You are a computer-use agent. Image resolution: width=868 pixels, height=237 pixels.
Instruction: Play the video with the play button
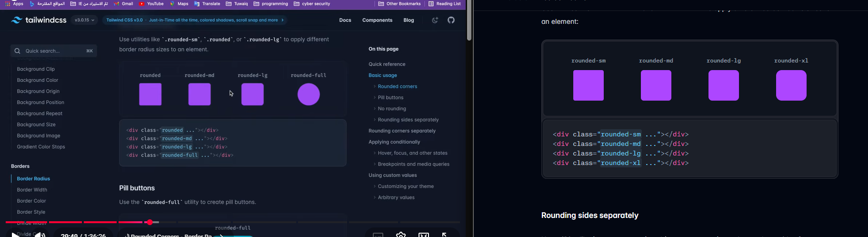coord(15,234)
